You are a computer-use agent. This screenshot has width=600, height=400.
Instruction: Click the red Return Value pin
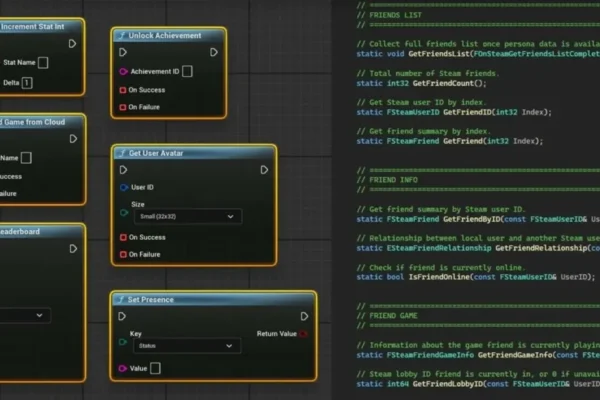click(x=303, y=334)
